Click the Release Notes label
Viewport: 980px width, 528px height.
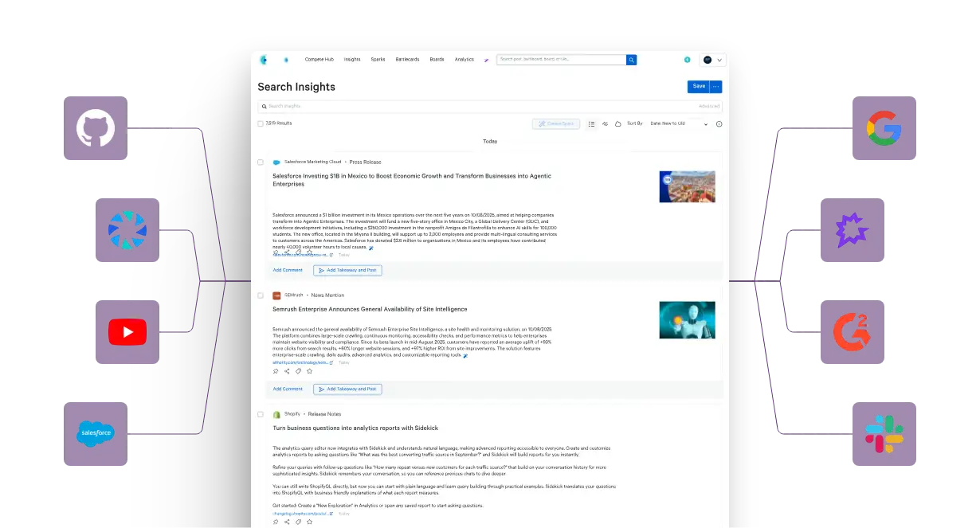point(324,414)
